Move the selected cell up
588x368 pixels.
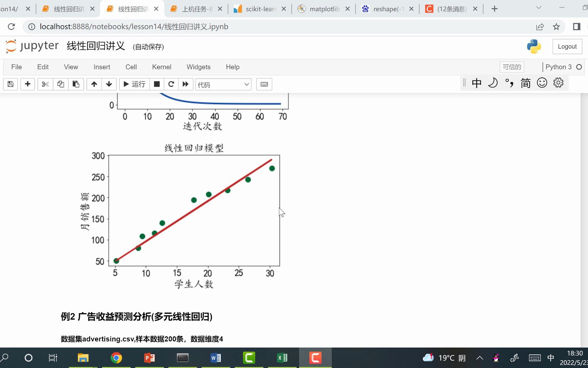coord(94,84)
